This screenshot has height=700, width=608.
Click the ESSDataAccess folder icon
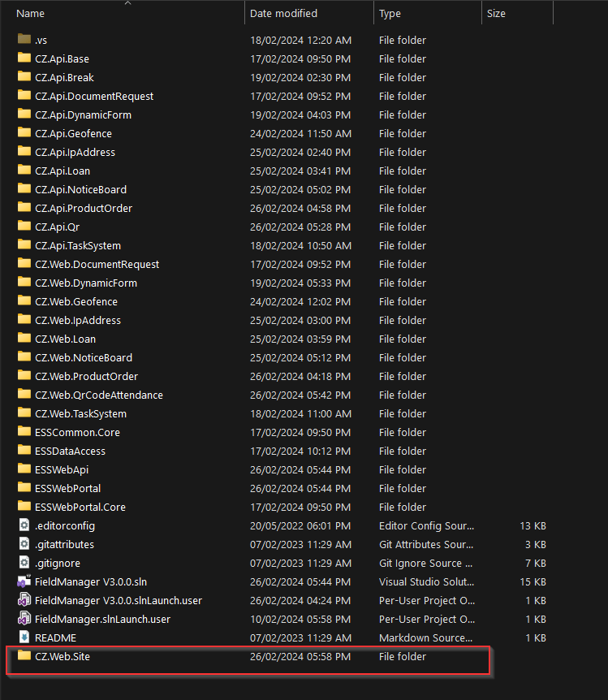point(24,451)
